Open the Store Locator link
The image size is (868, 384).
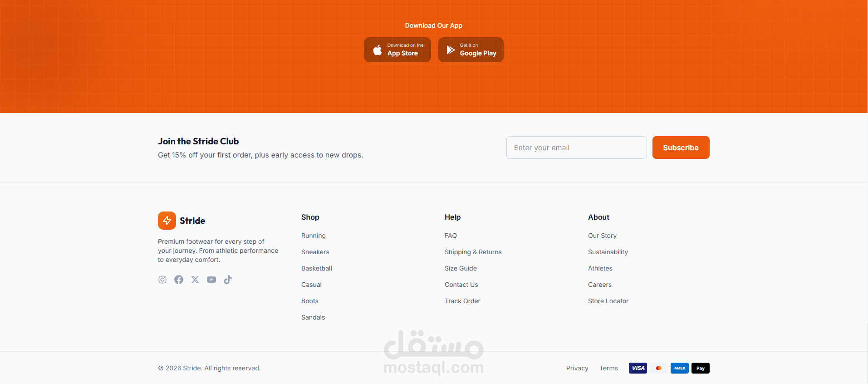[608, 301]
